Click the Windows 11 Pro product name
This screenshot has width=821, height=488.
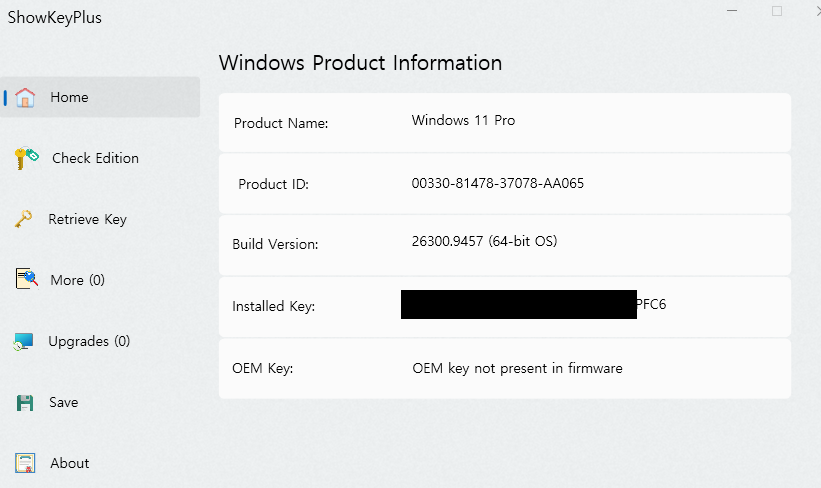pos(463,120)
